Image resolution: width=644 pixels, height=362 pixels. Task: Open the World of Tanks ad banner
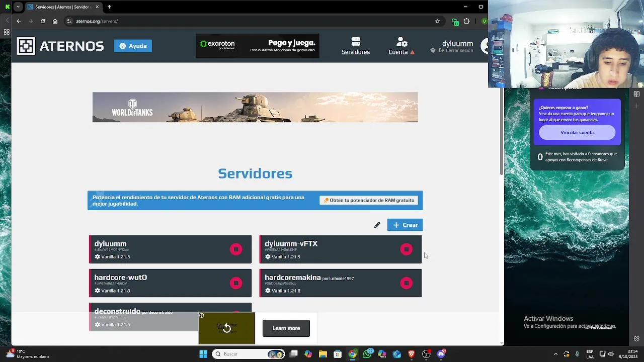(x=255, y=107)
